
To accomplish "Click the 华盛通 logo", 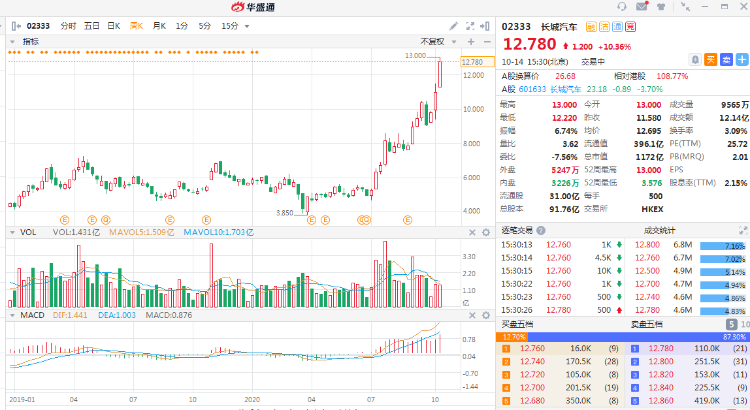I will coord(253,7).
